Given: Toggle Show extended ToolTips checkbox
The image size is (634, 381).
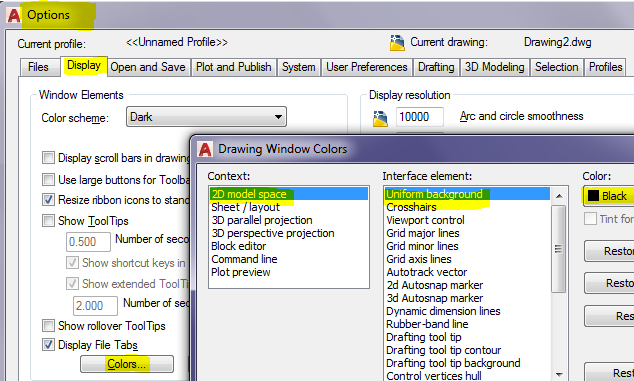Looking at the screenshot, I should (72, 284).
